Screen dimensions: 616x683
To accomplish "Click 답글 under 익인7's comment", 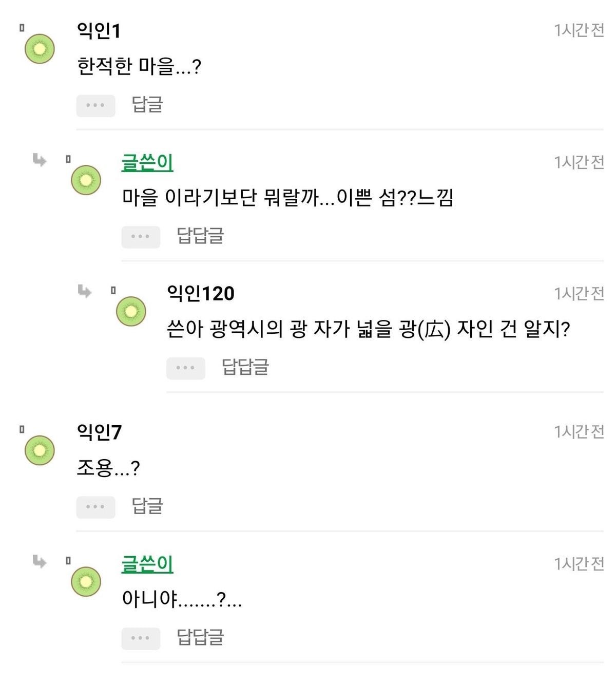I will point(147,506).
